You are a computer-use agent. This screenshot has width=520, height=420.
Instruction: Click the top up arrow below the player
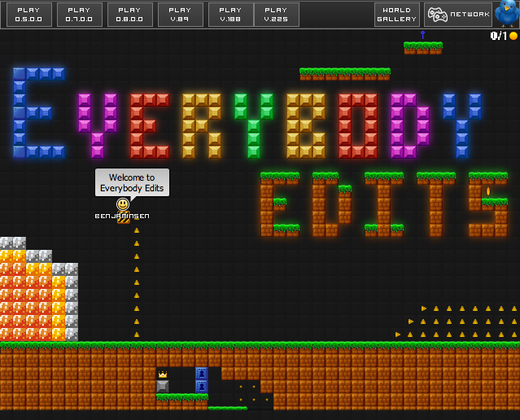(x=137, y=230)
